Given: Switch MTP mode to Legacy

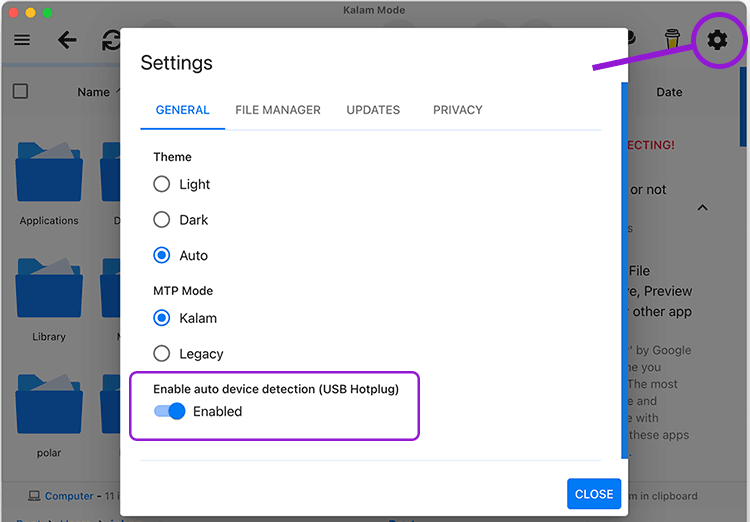Looking at the screenshot, I should 162,354.
